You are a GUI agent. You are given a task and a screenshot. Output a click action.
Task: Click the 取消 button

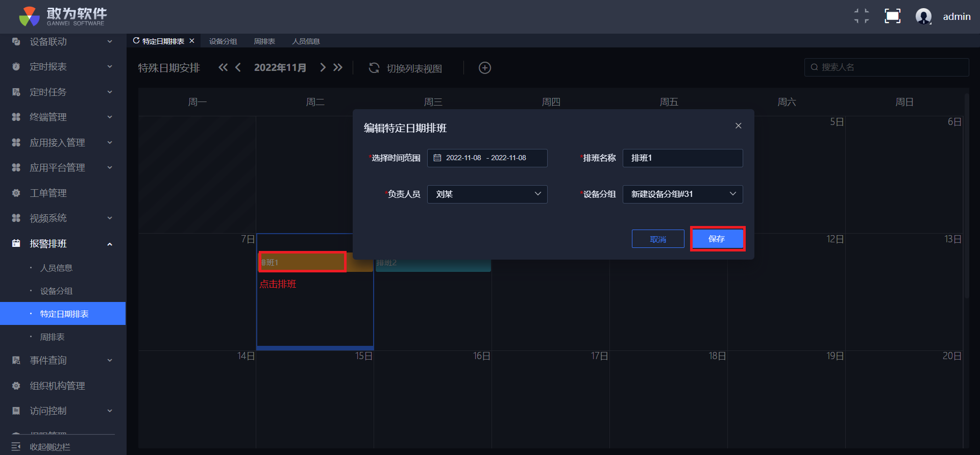click(x=658, y=239)
